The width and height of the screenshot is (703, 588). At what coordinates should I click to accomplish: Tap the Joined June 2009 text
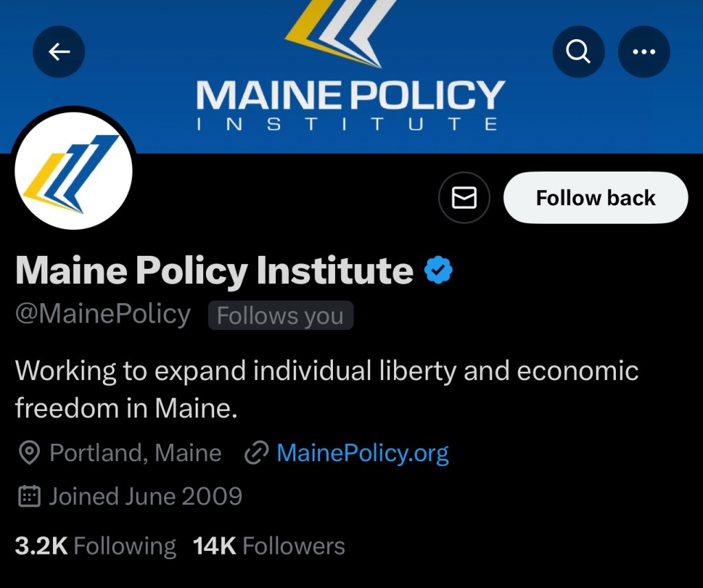(145, 496)
